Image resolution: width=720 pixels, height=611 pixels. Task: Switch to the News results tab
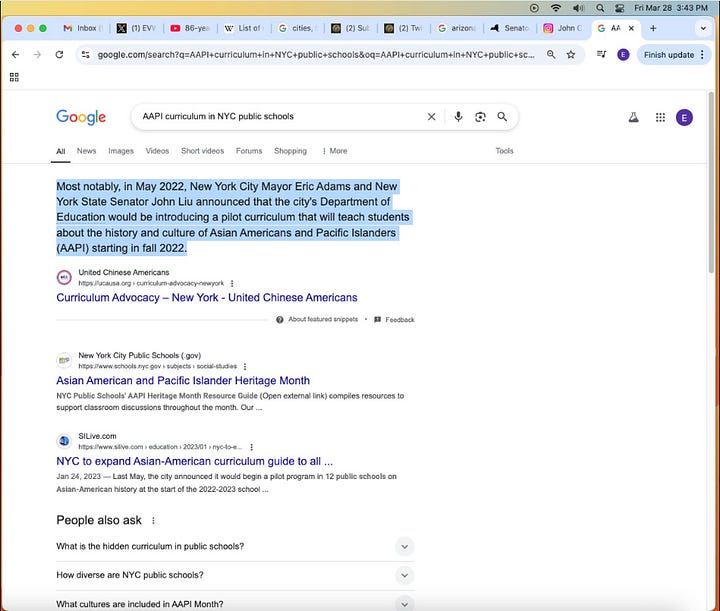pos(86,151)
